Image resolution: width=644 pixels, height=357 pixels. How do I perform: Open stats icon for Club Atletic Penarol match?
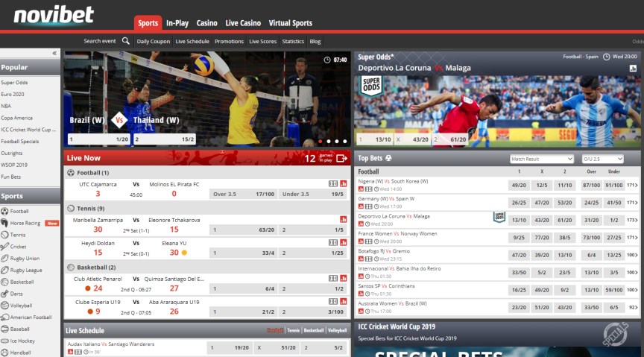pyautogui.click(x=344, y=278)
